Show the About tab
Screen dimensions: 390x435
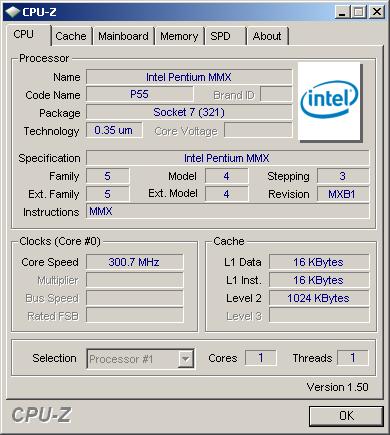[267, 36]
